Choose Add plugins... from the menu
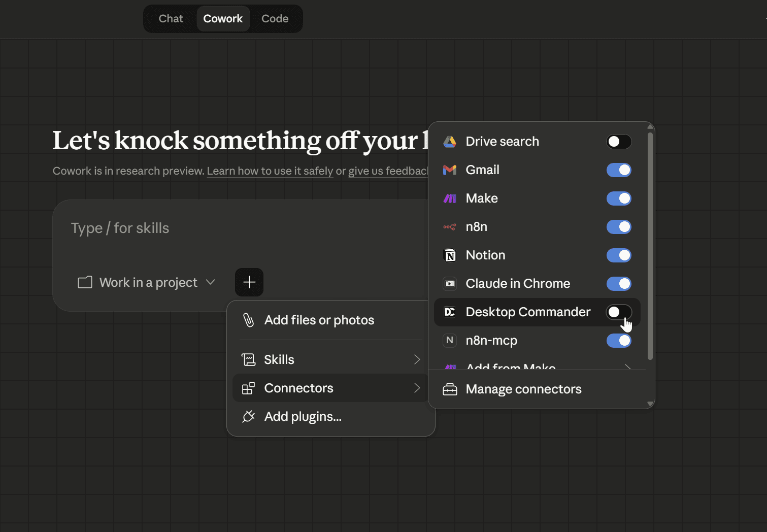 pyautogui.click(x=303, y=417)
